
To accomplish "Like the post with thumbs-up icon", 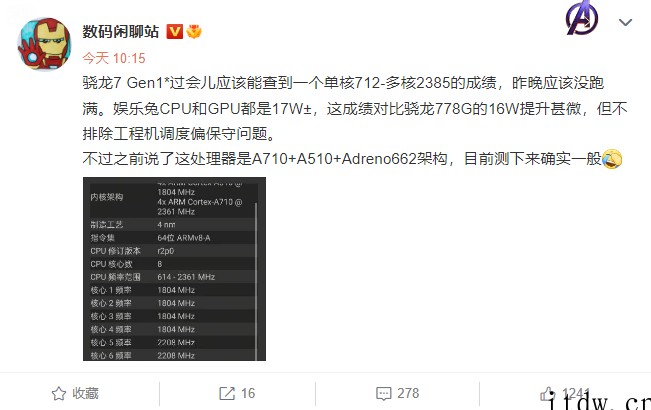I will click(547, 394).
